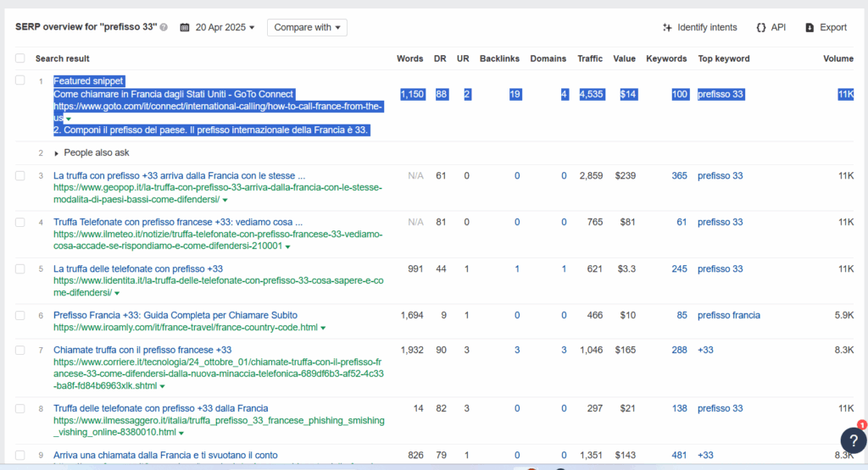This screenshot has height=470, width=868.
Task: Click backlinks value 19 in featured snippet row
Action: pyautogui.click(x=515, y=94)
